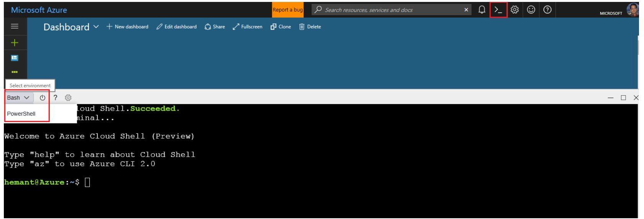Click the green 'Succeeded.' text
This screenshot has width=644, height=219.
coord(155,109)
